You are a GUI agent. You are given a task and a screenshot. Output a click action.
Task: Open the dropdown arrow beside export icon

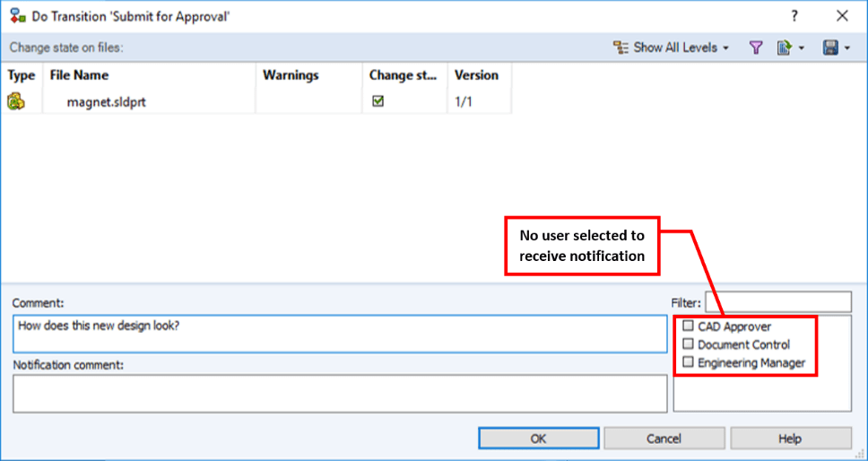[801, 48]
